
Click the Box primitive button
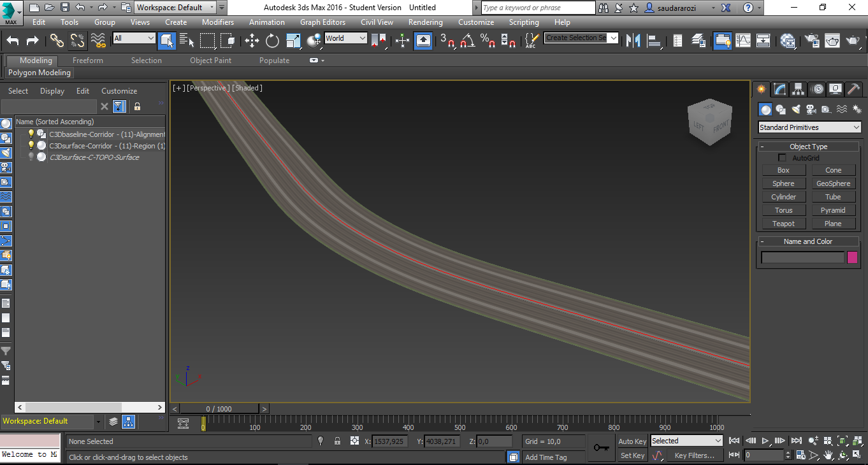tap(783, 169)
